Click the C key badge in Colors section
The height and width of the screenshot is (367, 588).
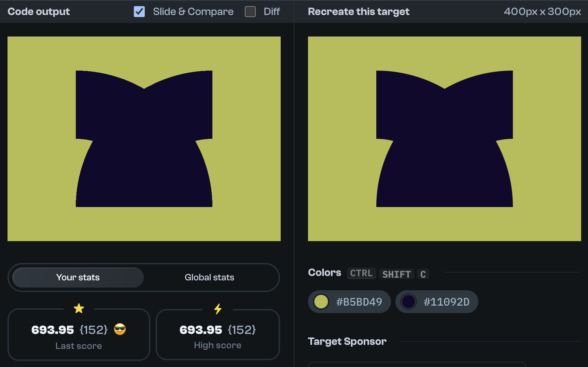click(423, 274)
